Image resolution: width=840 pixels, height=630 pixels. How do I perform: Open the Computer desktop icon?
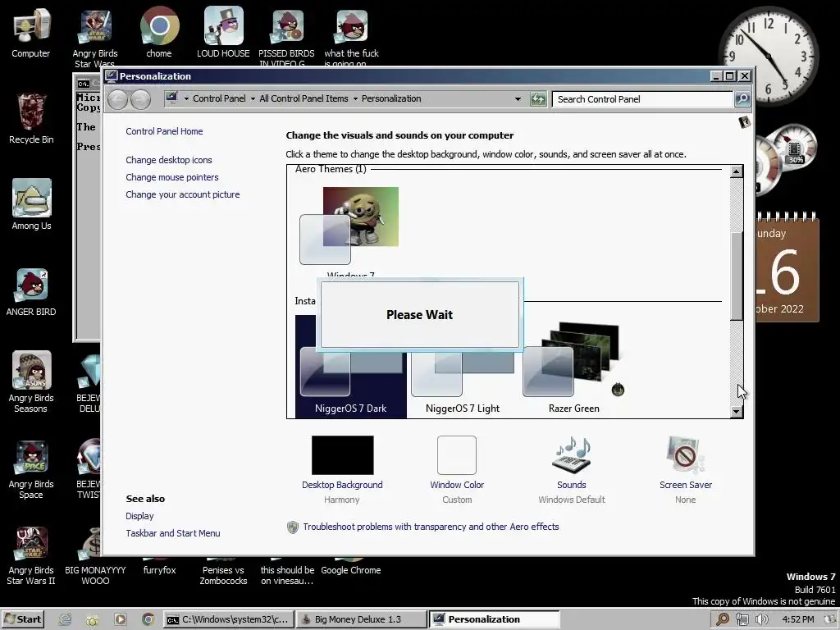pos(30,32)
